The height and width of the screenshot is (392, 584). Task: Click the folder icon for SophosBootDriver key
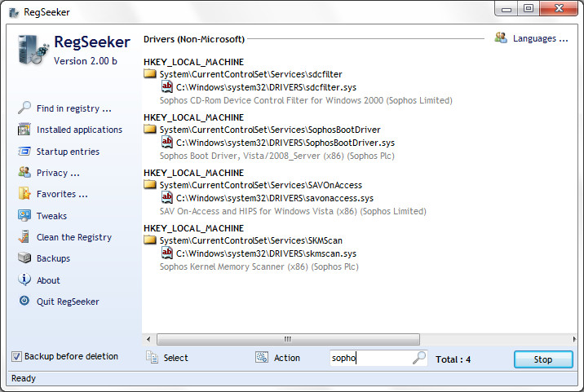[x=150, y=130]
